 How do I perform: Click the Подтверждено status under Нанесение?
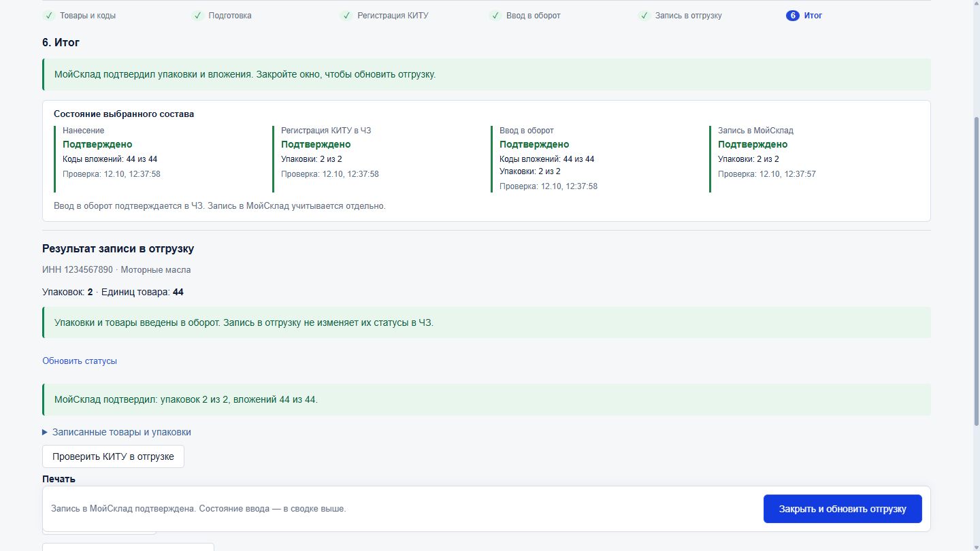pos(97,144)
